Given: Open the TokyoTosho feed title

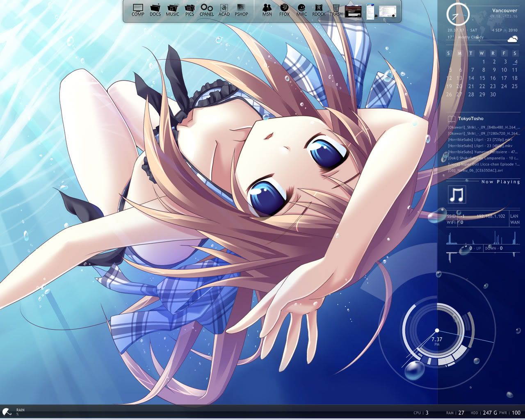Looking at the screenshot, I should coord(470,119).
